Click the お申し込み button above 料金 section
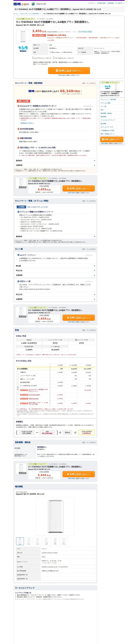The image size is (138, 644). 79,318
